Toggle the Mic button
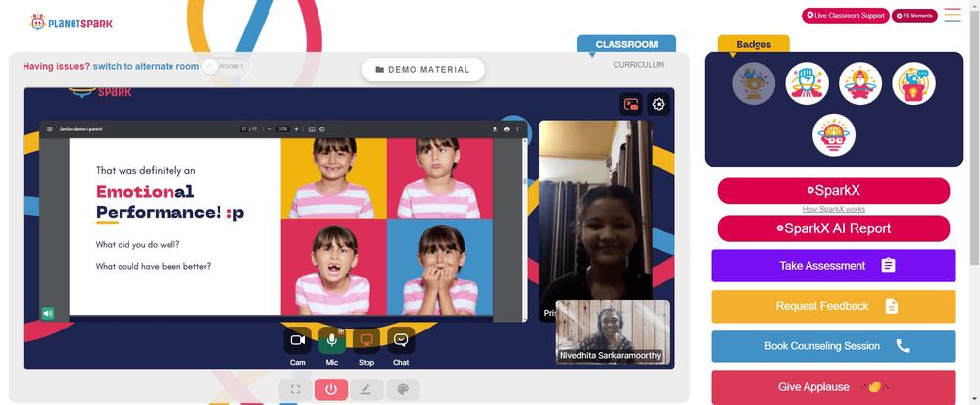 332,340
